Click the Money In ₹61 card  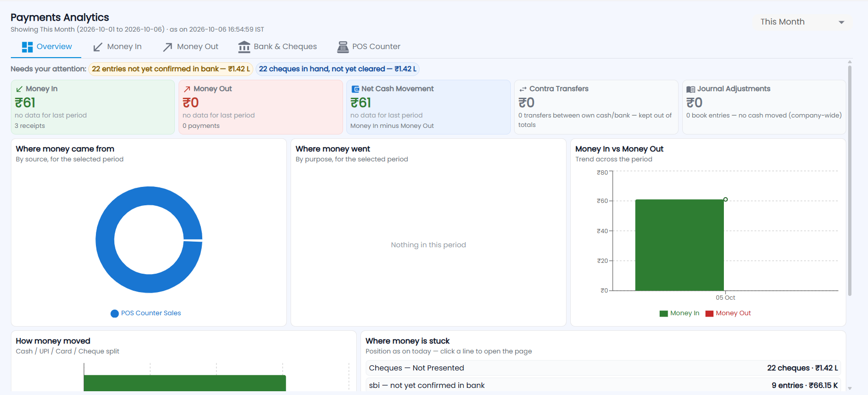[93, 107]
